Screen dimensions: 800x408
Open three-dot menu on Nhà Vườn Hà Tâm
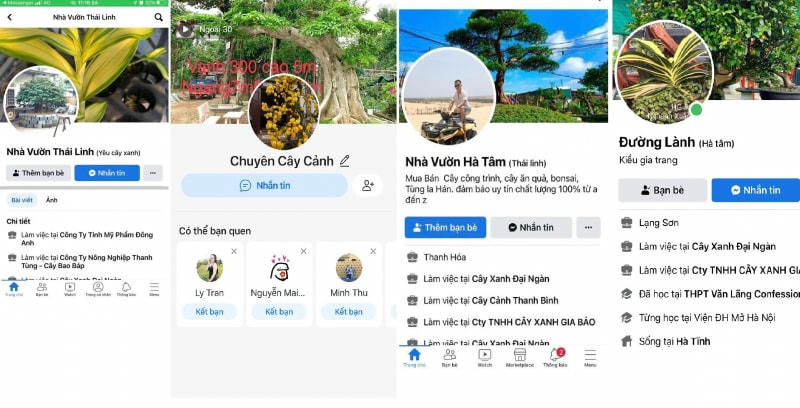[588, 227]
